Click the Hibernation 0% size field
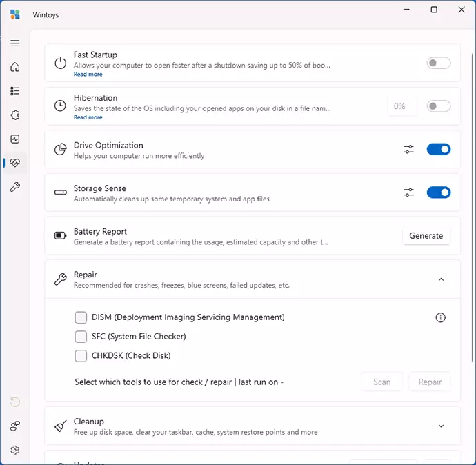This screenshot has height=465, width=476. pos(402,106)
